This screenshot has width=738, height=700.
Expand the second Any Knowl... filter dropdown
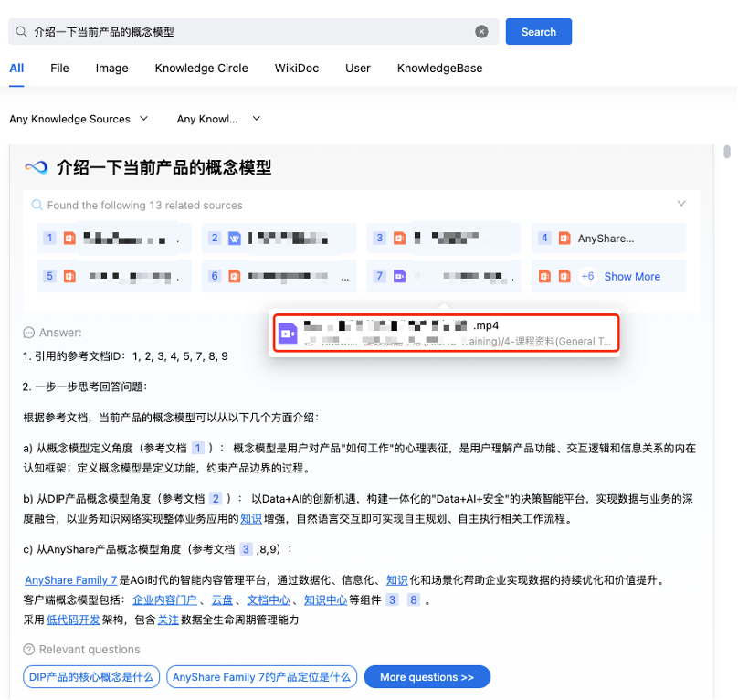218,119
